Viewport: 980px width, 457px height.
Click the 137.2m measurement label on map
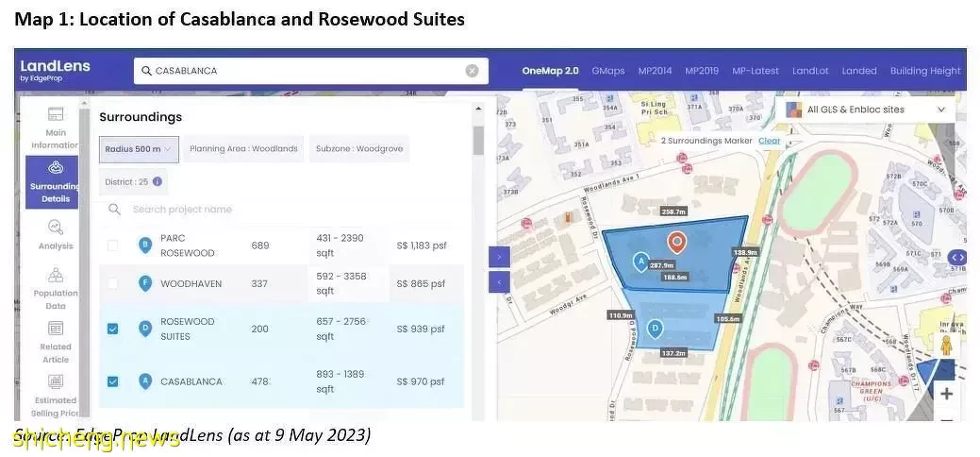point(673,353)
